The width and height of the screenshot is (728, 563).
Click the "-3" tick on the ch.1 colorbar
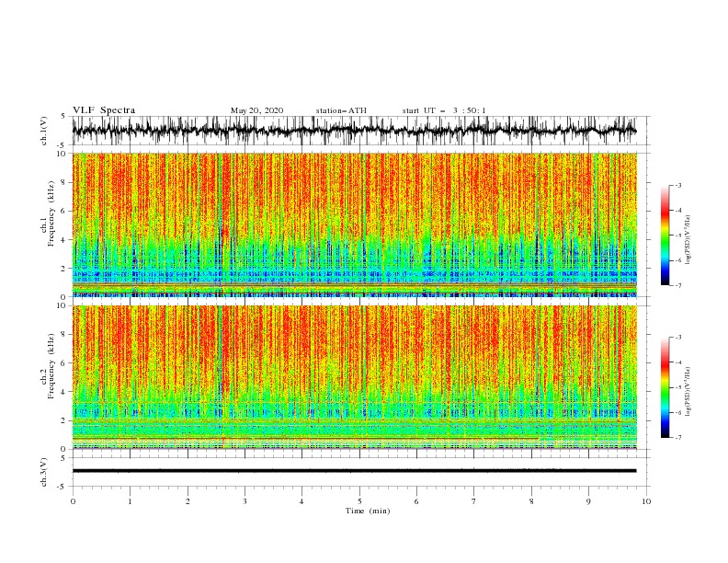(x=677, y=185)
